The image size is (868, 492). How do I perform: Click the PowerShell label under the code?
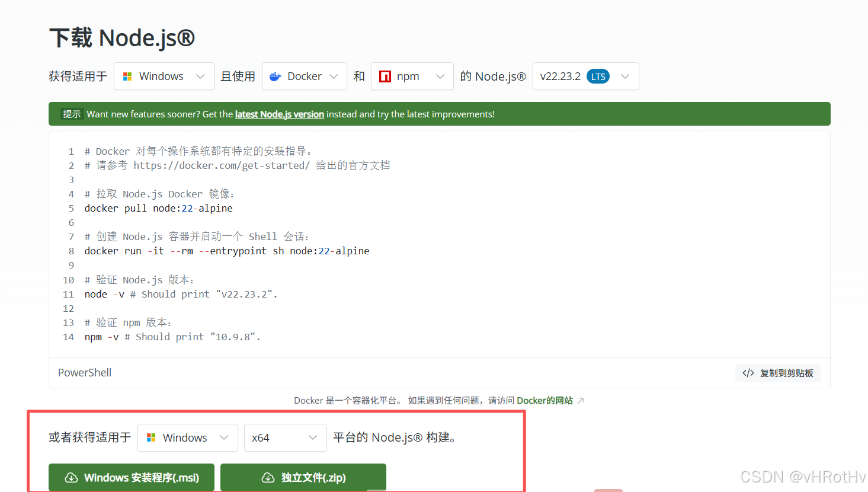click(x=85, y=373)
